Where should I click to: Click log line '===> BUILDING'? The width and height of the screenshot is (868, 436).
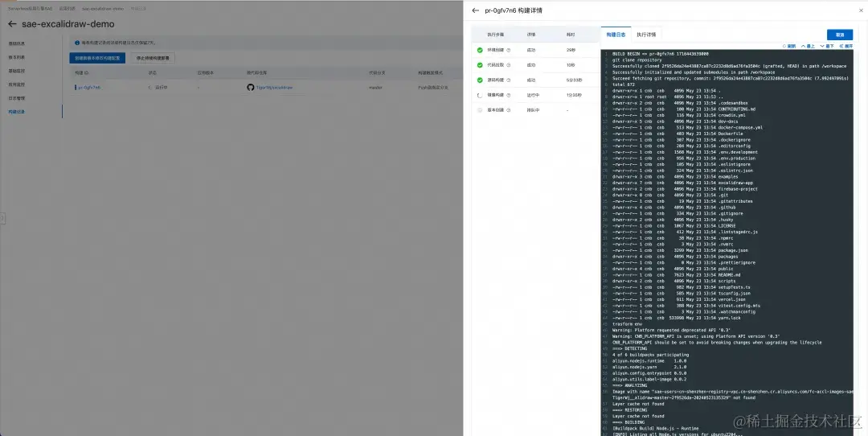pos(629,422)
